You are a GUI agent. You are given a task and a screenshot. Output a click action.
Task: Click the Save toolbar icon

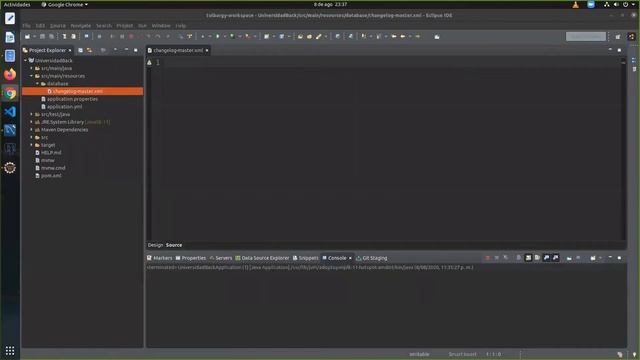coord(42,37)
